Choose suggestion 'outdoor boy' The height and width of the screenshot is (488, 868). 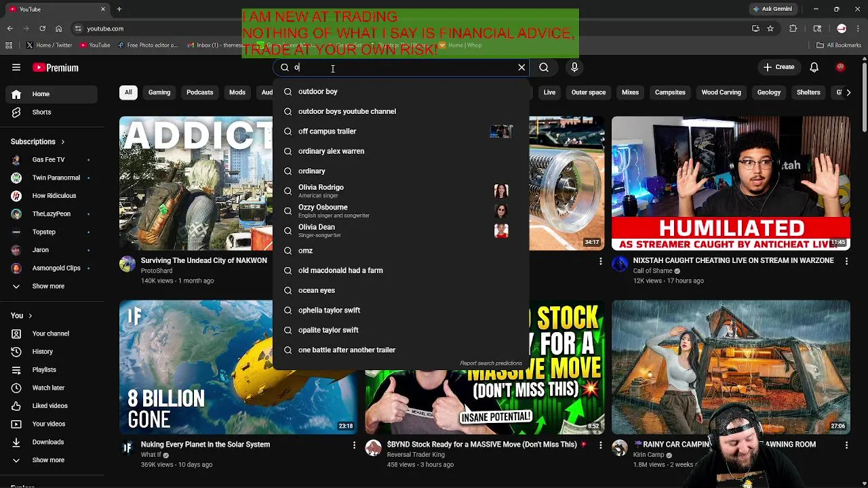tap(400, 91)
